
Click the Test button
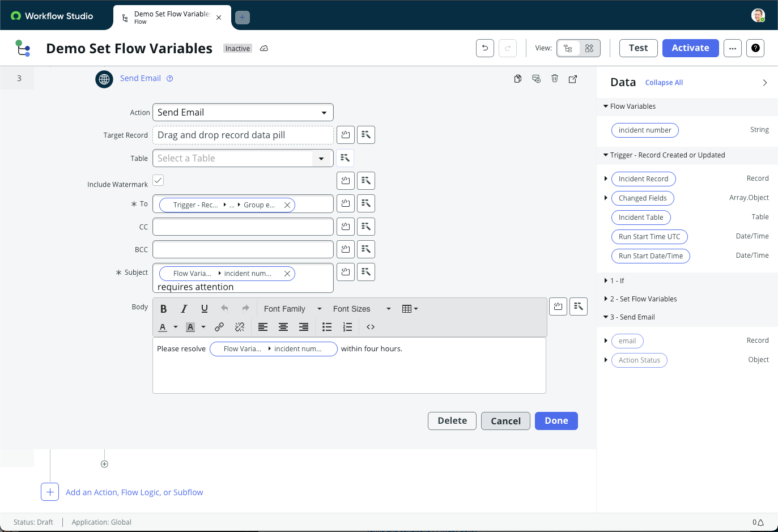[639, 48]
